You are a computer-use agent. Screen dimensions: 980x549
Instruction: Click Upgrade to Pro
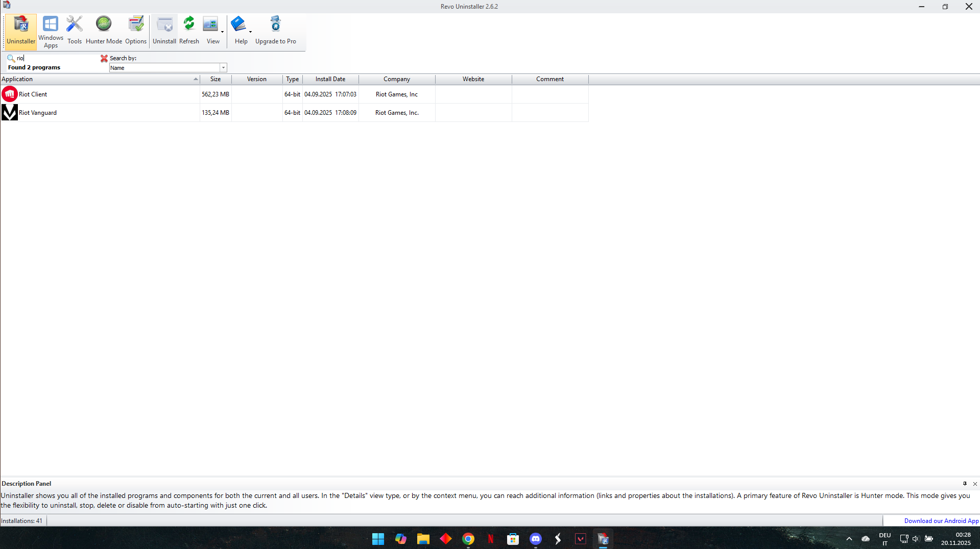click(276, 32)
